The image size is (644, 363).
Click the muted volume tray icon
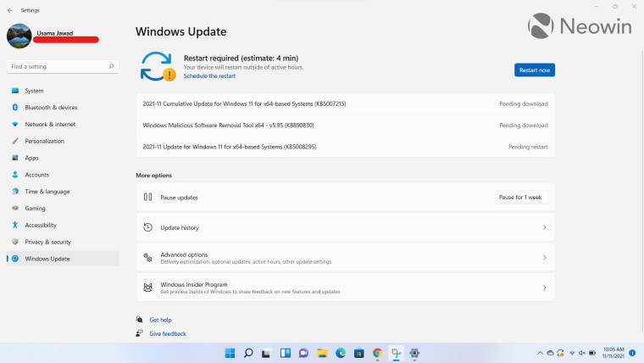click(x=582, y=353)
